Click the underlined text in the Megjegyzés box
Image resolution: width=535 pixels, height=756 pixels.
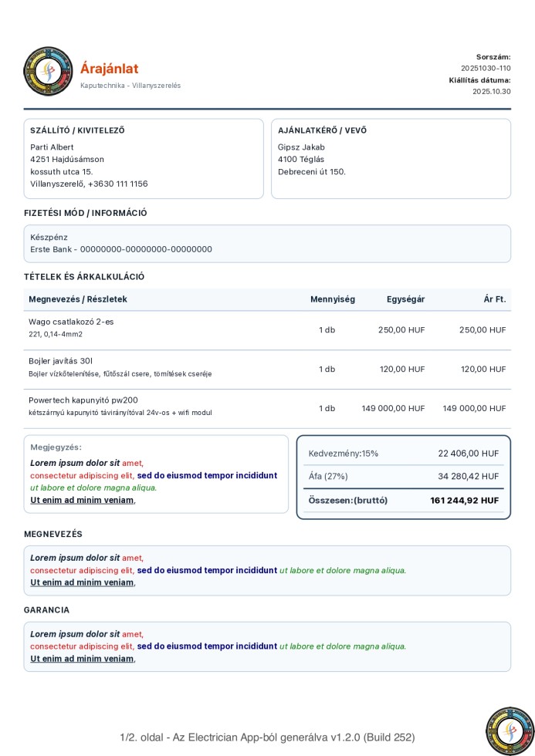(82, 500)
